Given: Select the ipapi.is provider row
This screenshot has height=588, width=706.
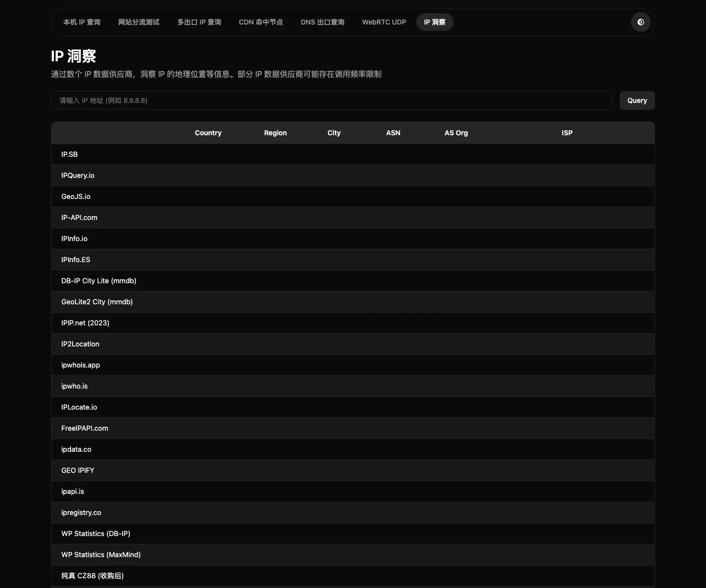Looking at the screenshot, I should [353, 491].
